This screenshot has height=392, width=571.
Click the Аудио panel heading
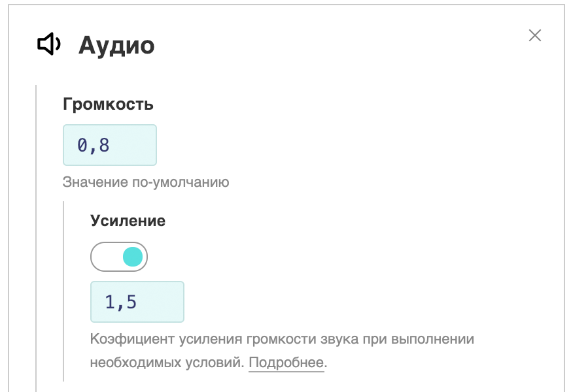click(116, 45)
